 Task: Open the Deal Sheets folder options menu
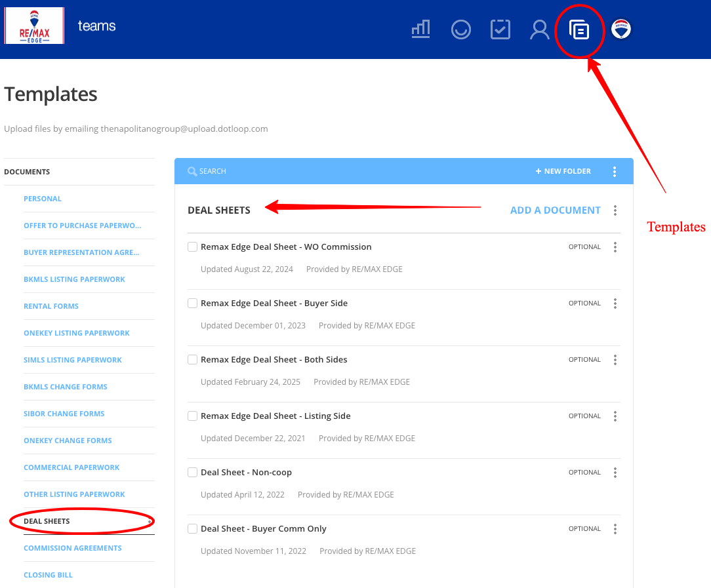[x=615, y=210]
